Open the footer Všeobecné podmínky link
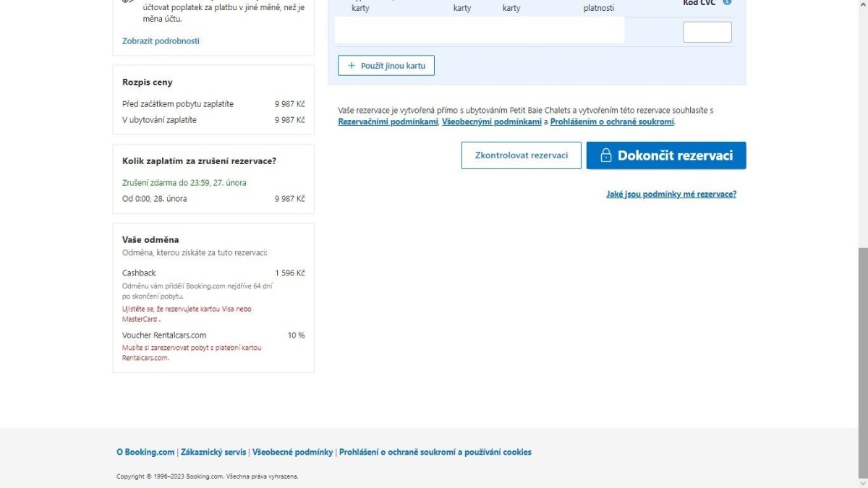Viewport: 868px width, 488px height. [x=292, y=452]
